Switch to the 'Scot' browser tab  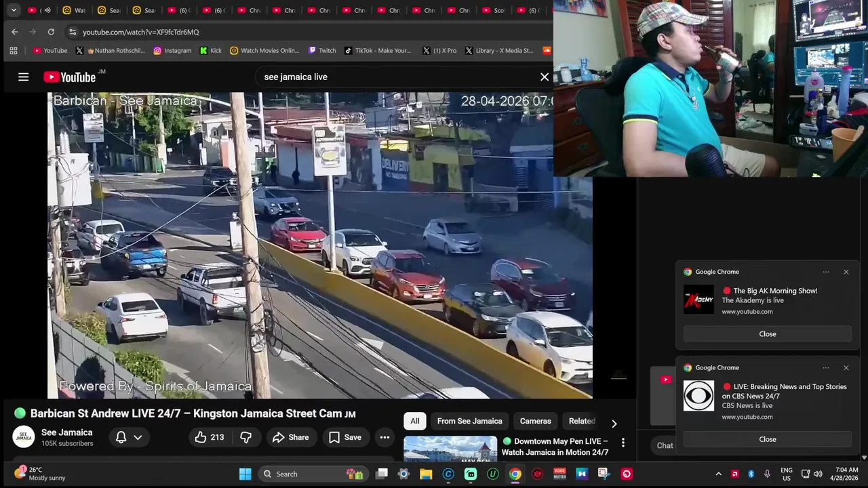[x=492, y=10]
